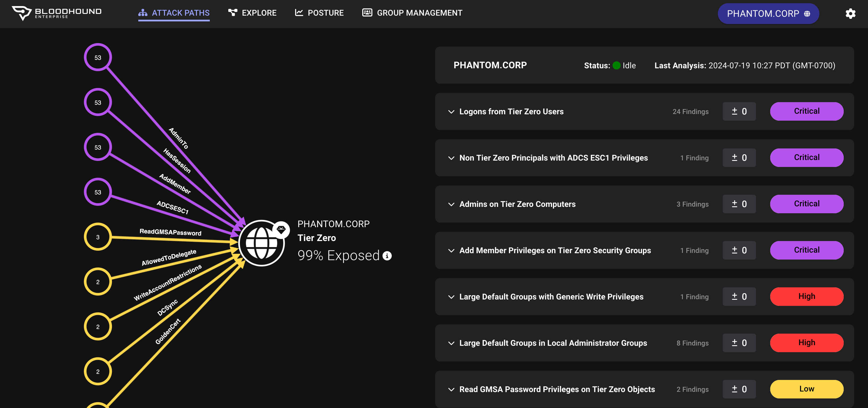Switch to the Explore tab
868x408 pixels.
click(x=252, y=13)
